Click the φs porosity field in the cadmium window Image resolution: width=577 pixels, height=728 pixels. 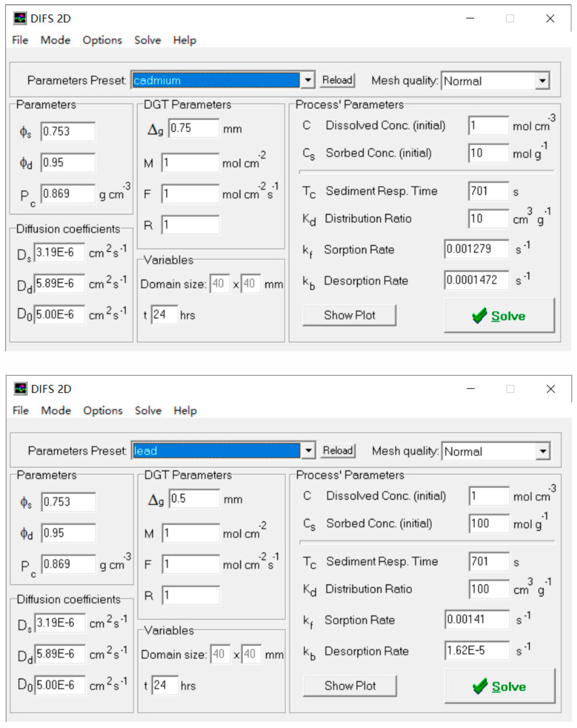click(x=68, y=131)
